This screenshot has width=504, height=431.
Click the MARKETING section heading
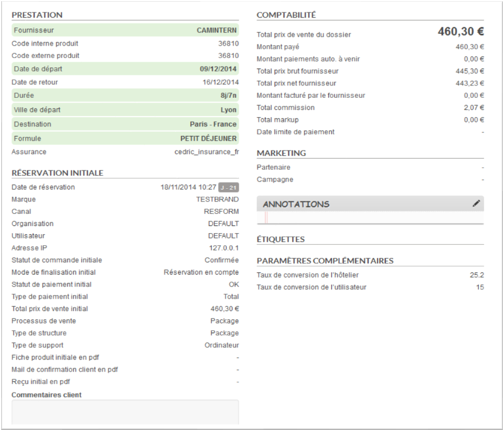[281, 153]
